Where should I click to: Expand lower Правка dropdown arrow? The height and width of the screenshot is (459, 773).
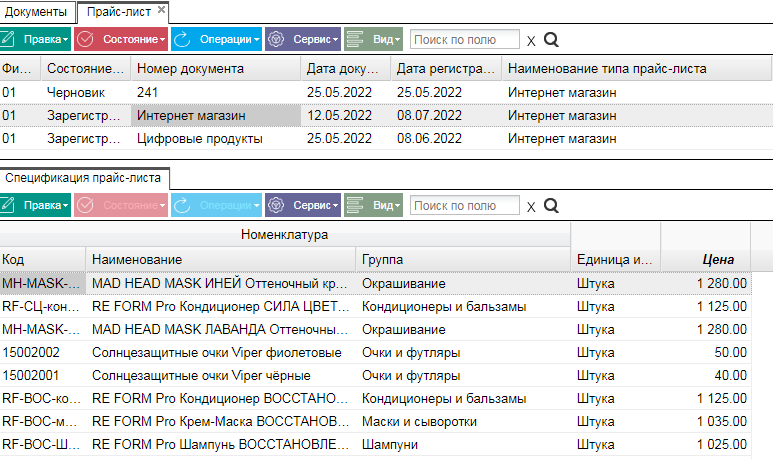(65, 206)
